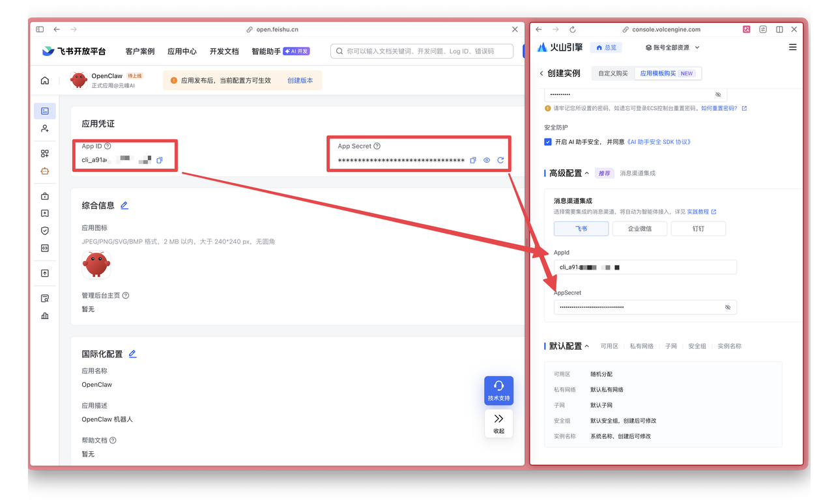Viewport: 834px width, 504px height.
Task: Open 客户案例 in Feishu top navigation
Action: (x=140, y=51)
